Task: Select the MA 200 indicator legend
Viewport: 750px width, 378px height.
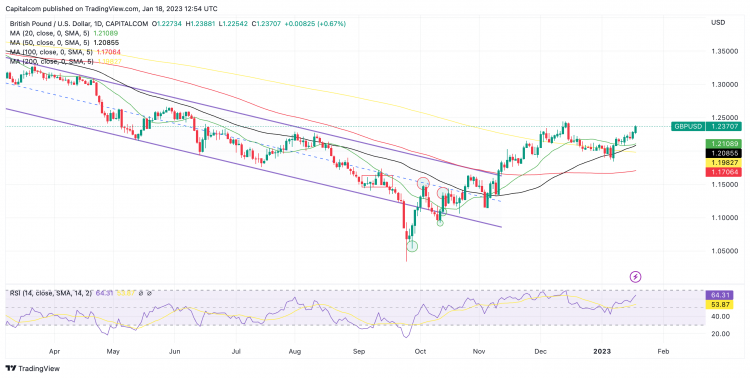Action: [66, 62]
